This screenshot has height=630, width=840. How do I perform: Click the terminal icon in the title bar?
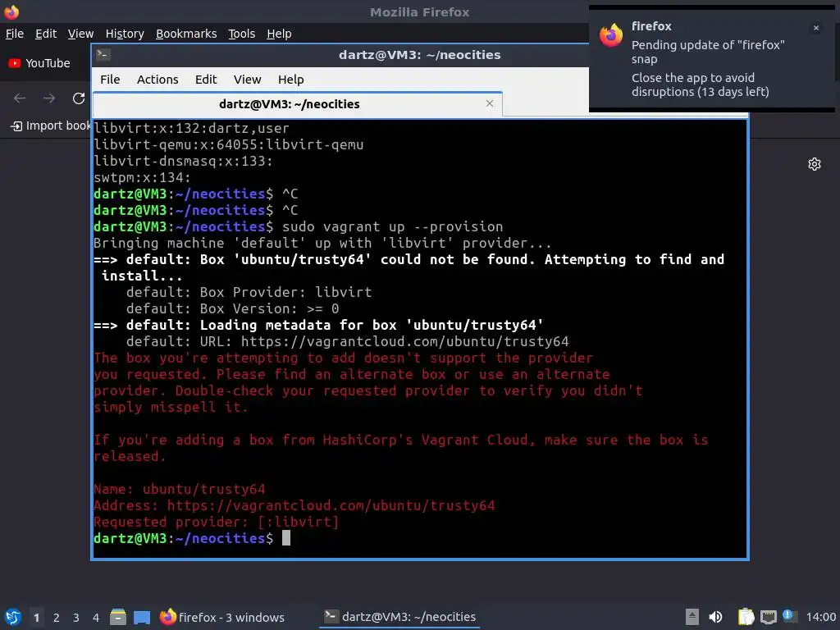tap(103, 55)
